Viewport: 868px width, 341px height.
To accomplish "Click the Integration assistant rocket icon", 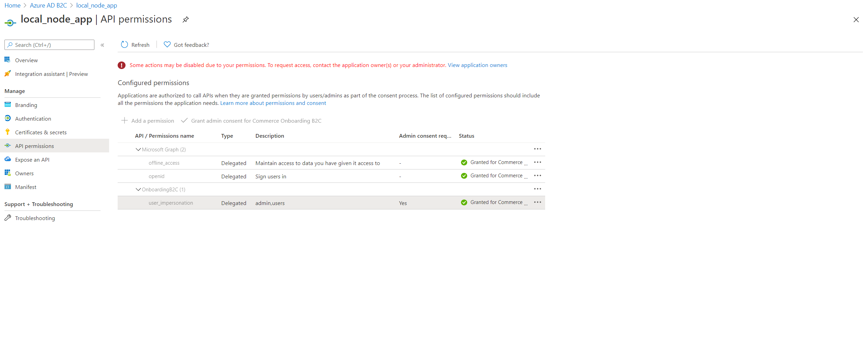I will point(8,73).
